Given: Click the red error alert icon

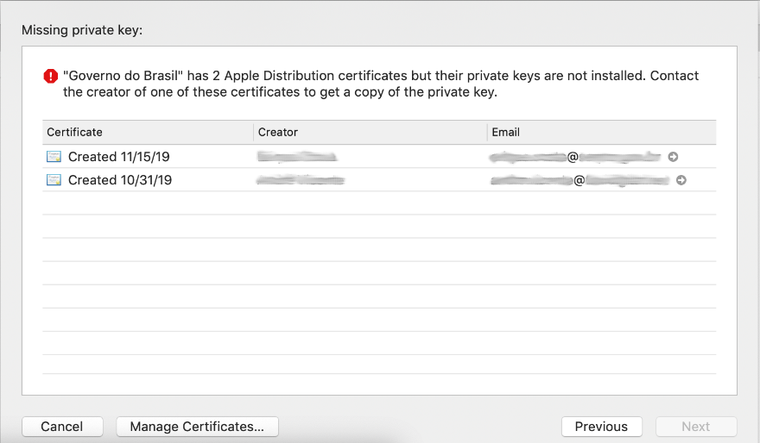Looking at the screenshot, I should 50,77.
